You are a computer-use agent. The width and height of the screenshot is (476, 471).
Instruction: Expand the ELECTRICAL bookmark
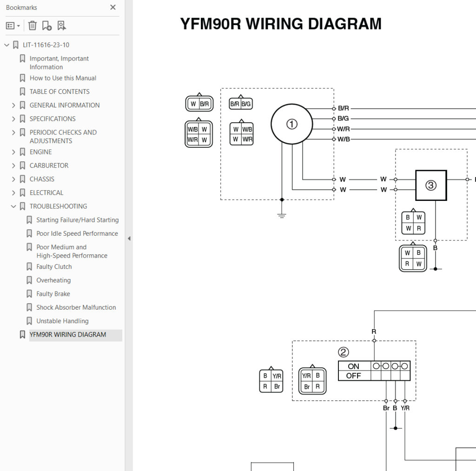coord(13,193)
